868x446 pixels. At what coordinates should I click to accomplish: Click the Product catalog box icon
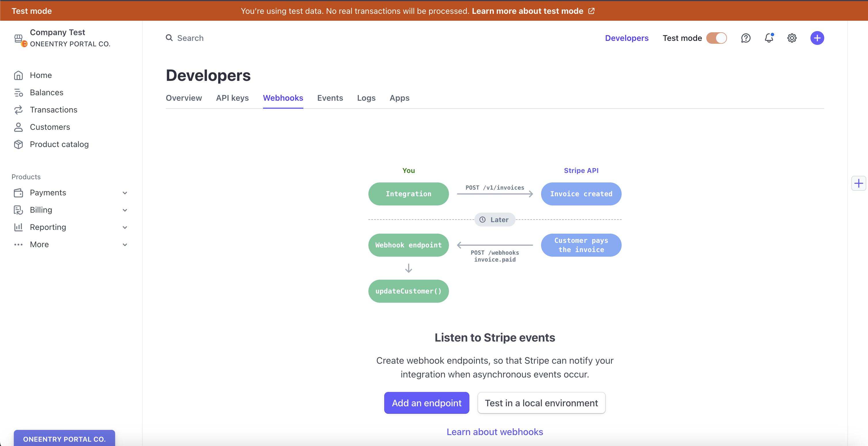pyautogui.click(x=18, y=144)
